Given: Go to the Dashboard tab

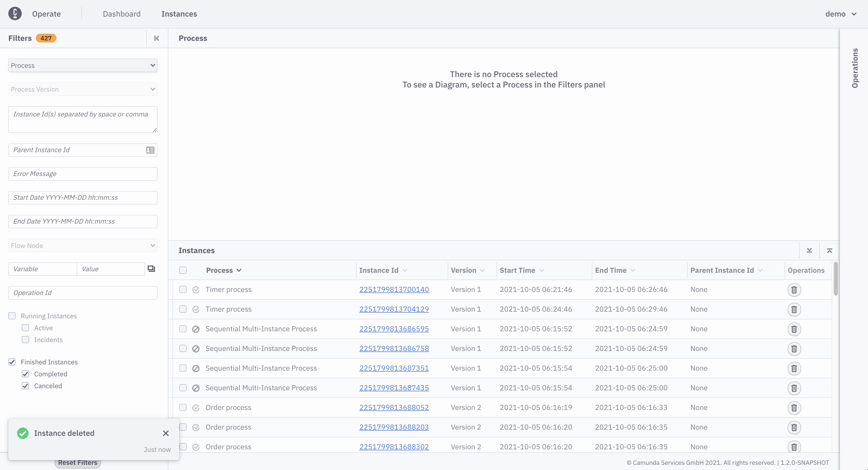Looking at the screenshot, I should click(x=122, y=14).
